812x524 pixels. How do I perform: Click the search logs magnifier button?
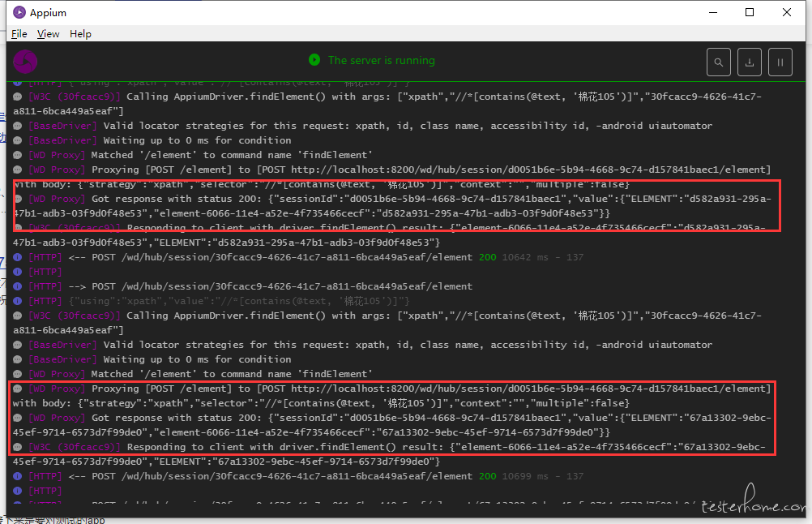coord(718,62)
